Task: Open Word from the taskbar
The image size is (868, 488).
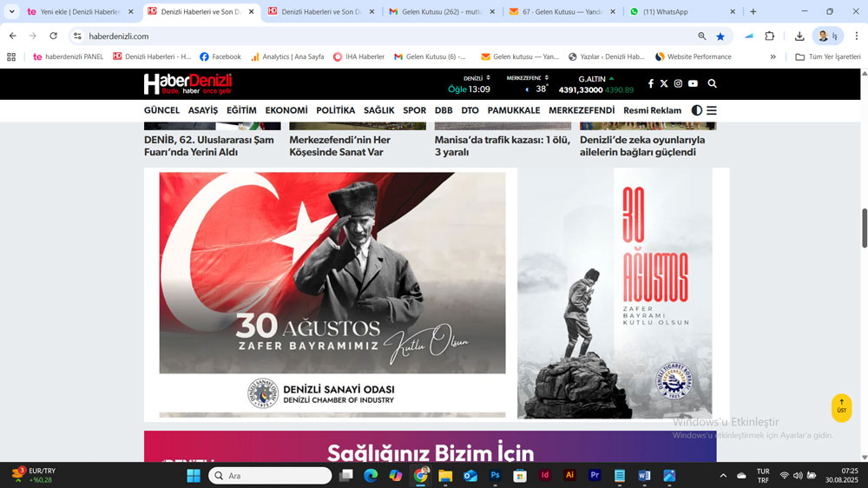Action: 644,475
